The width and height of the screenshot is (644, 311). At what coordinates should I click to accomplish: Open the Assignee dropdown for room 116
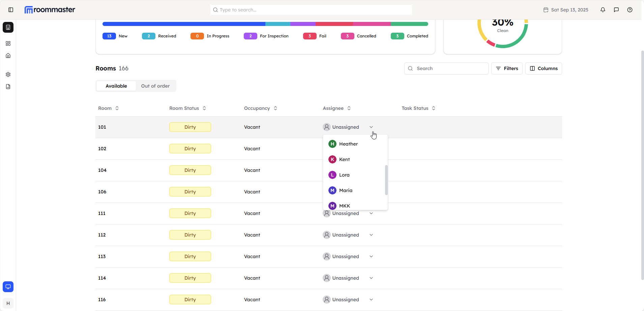click(x=371, y=299)
